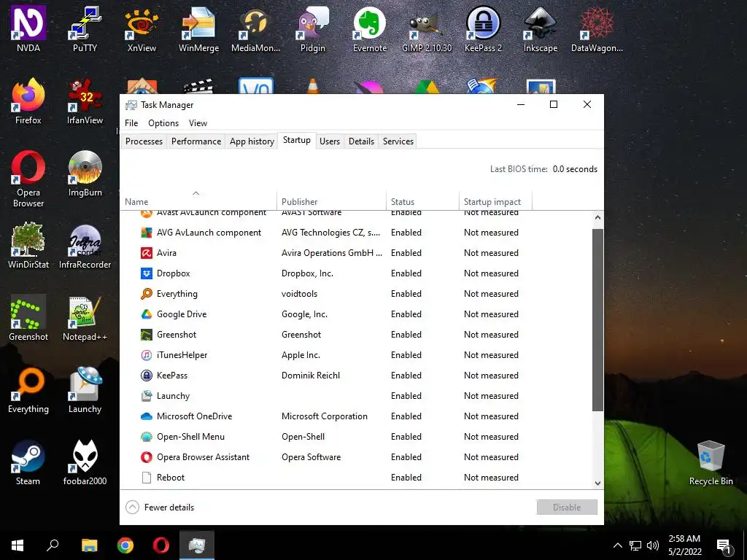This screenshot has width=747, height=560.
Task: Select iTunesHelper icon in startup list
Action: 146,355
